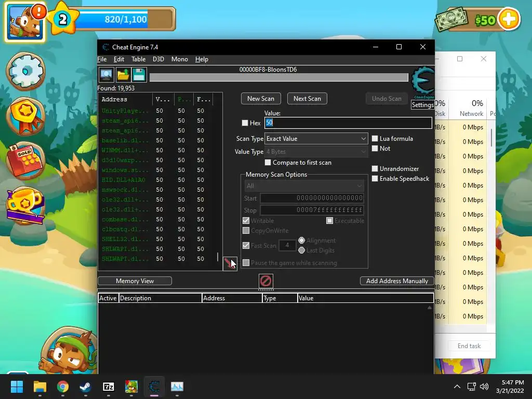Click Add Address Manually
Screen dimensions: 532x399
click(397, 281)
